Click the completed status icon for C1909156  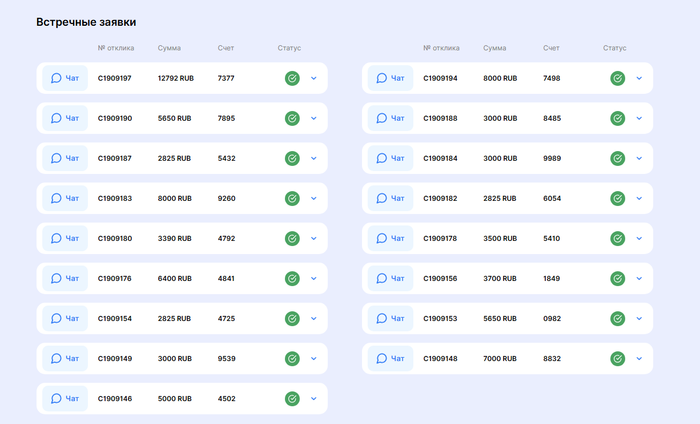coord(617,279)
